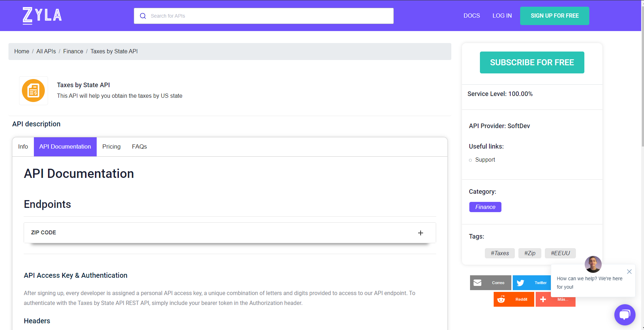Open the Support link
Image resolution: width=644 pixels, height=330 pixels.
point(485,160)
